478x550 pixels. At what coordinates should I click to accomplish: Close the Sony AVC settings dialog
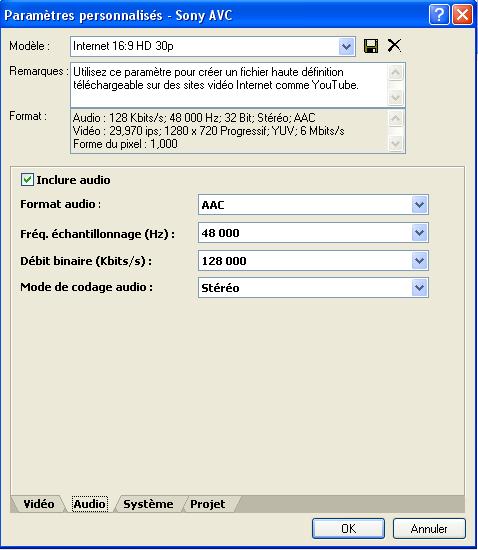pos(462,15)
